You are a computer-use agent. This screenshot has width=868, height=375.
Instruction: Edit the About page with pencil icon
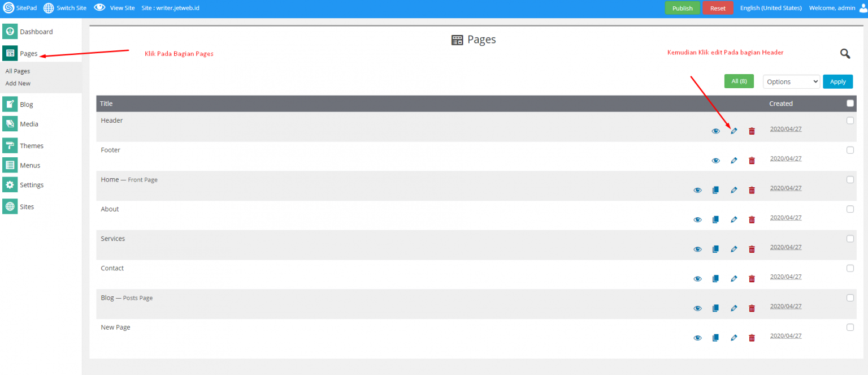[734, 219]
